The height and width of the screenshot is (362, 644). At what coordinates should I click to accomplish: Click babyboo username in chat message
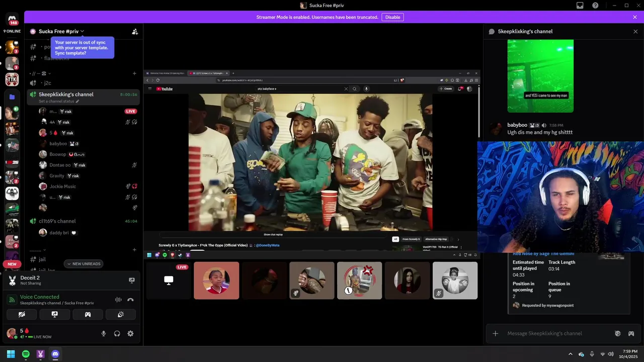pos(517,125)
